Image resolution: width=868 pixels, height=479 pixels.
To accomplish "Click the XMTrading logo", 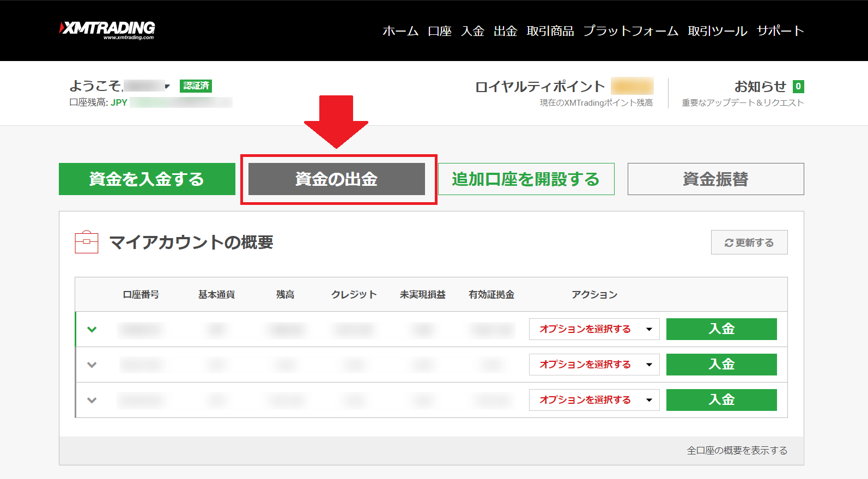I will 107,29.
